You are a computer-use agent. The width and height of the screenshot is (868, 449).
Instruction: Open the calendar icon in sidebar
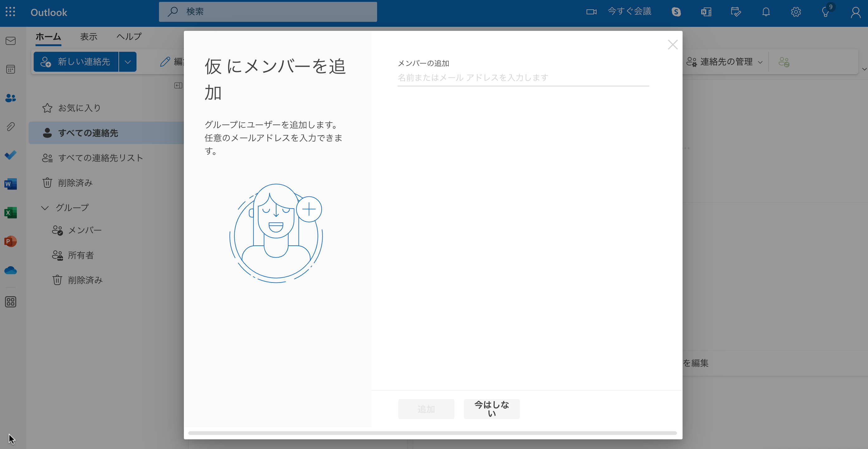[x=11, y=69]
